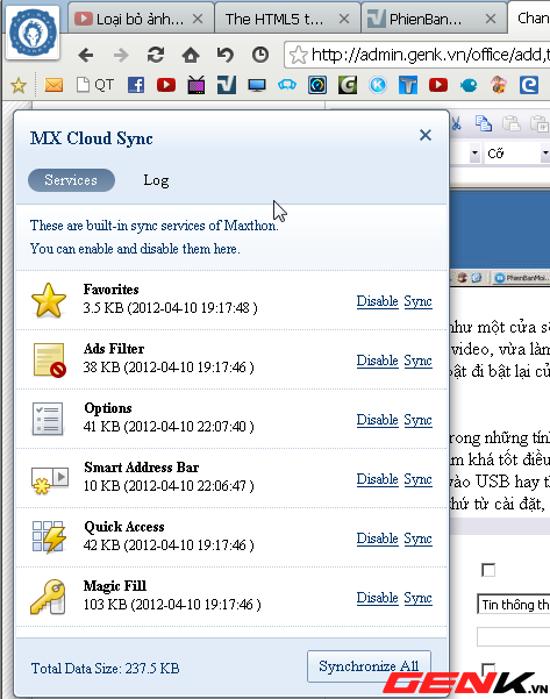This screenshot has height=699, width=550.
Task: Click the Tin thông text field
Action: coord(513,604)
